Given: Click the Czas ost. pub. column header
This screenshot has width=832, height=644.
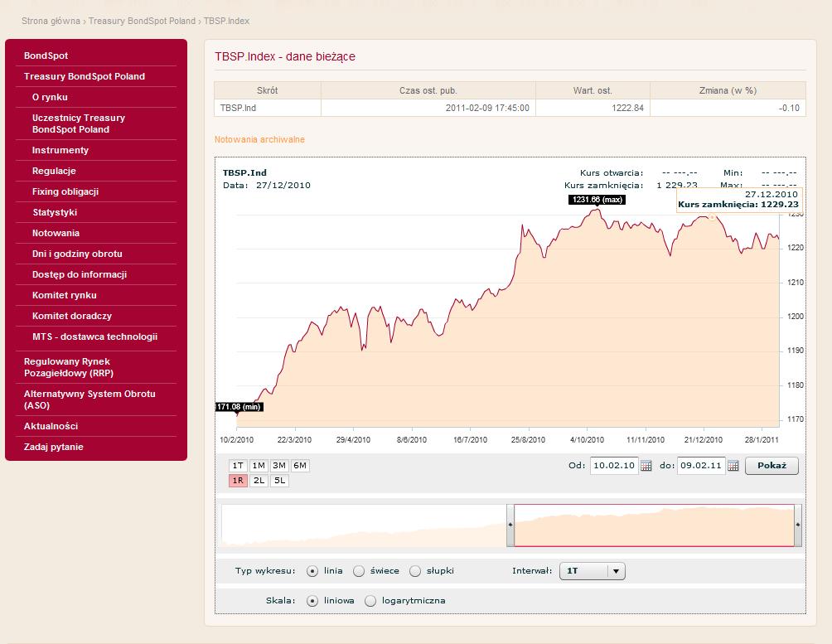Looking at the screenshot, I should coord(428,90).
